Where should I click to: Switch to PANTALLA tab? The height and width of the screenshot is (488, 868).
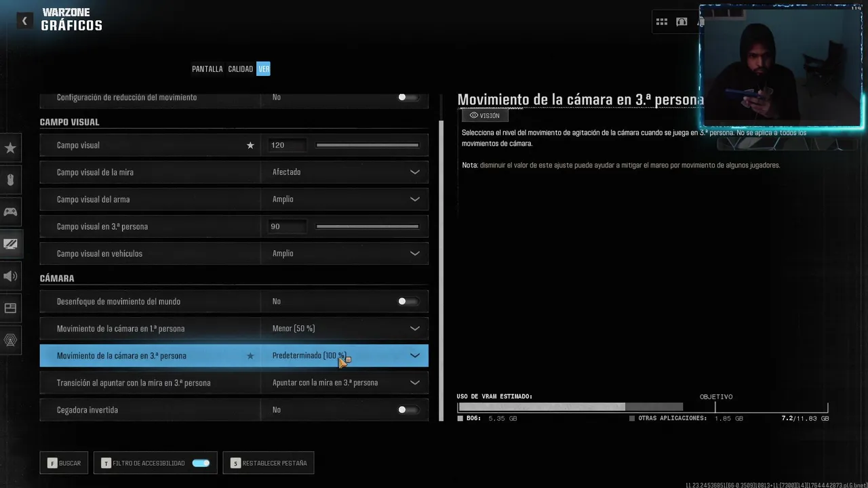click(x=207, y=69)
